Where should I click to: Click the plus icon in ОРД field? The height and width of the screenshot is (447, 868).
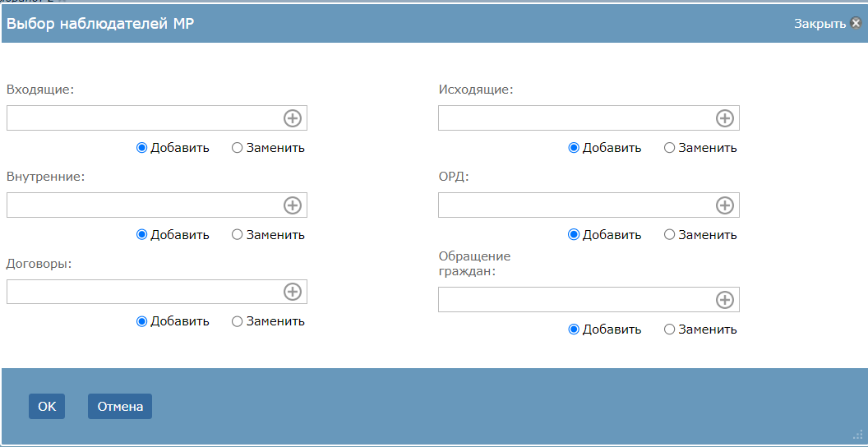coord(725,205)
